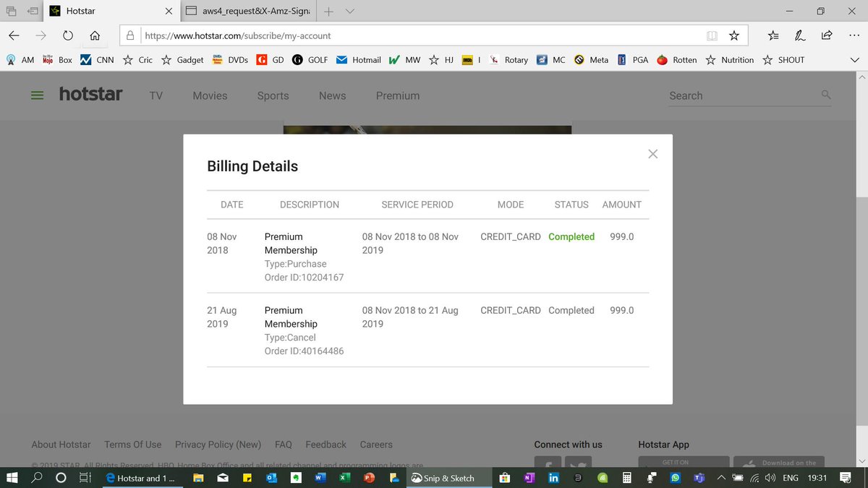The height and width of the screenshot is (488, 868).
Task: Open the News section
Action: pos(332,95)
